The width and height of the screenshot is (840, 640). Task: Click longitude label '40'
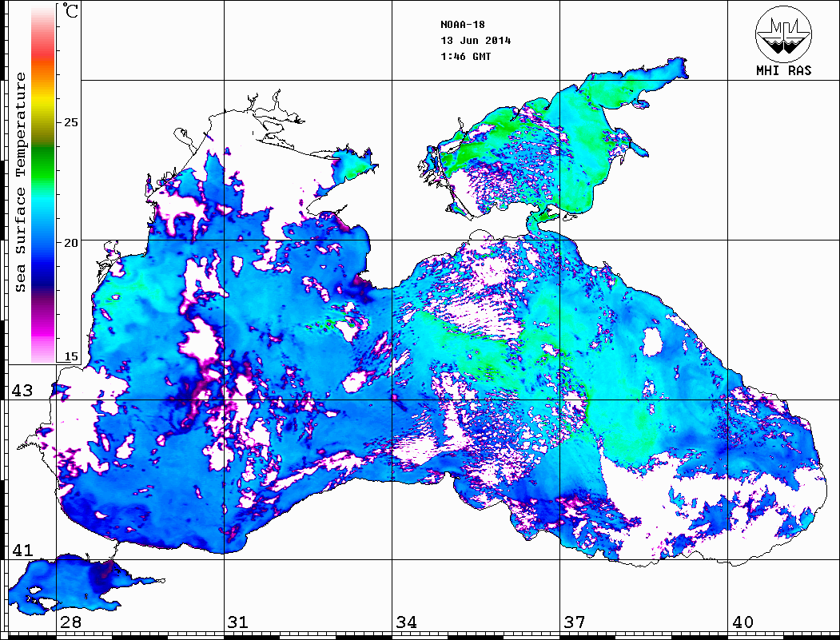(742, 622)
